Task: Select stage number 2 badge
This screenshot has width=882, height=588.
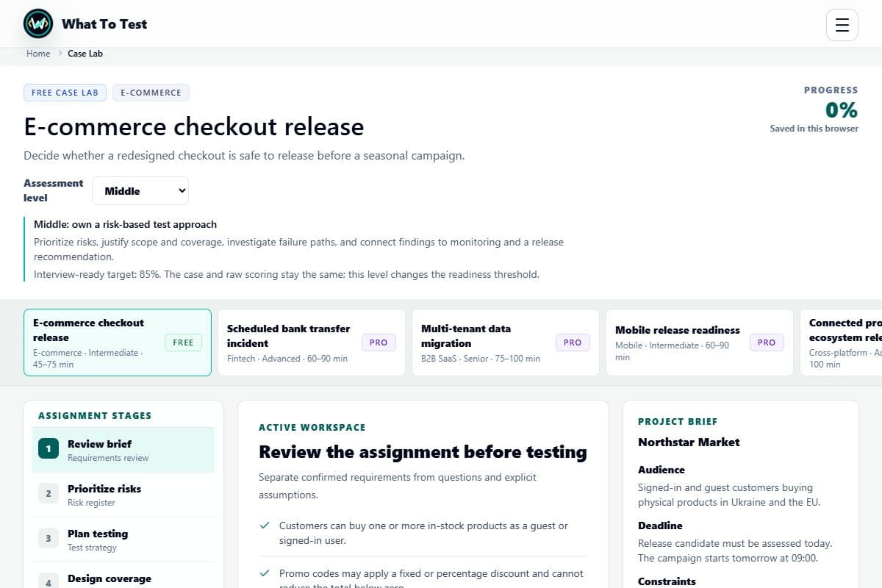Action: point(49,493)
